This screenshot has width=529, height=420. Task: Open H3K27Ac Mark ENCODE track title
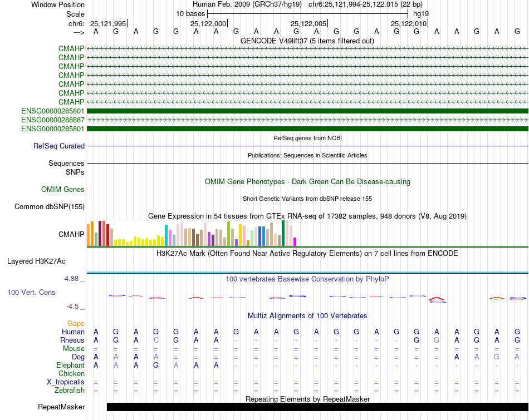307,254
